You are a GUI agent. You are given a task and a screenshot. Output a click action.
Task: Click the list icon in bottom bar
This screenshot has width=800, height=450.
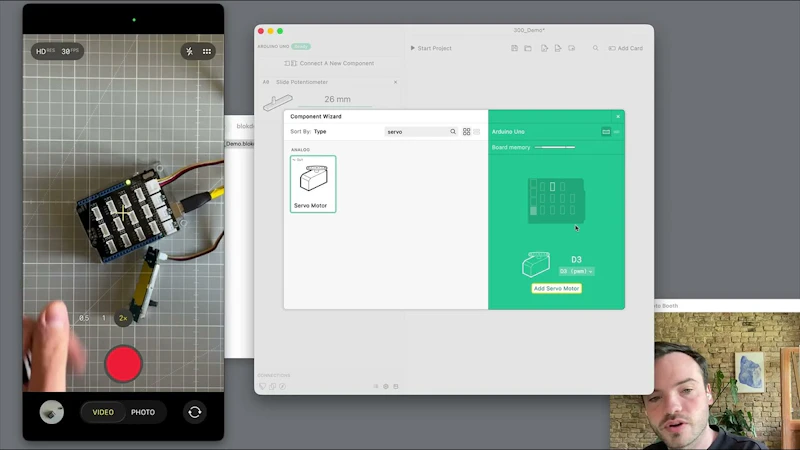(x=376, y=386)
